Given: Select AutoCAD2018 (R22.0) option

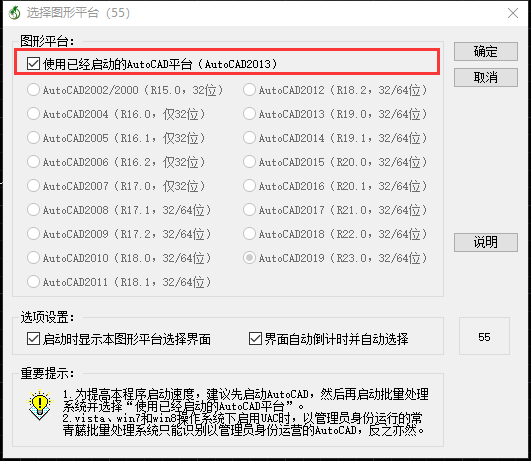Looking at the screenshot, I should pos(249,234).
